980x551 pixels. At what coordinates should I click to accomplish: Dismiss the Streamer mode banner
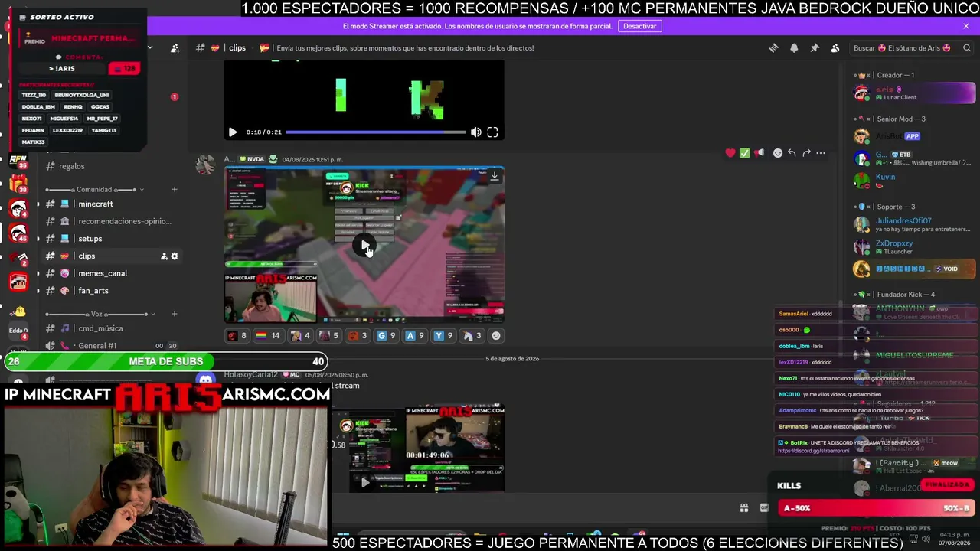pyautogui.click(x=966, y=26)
